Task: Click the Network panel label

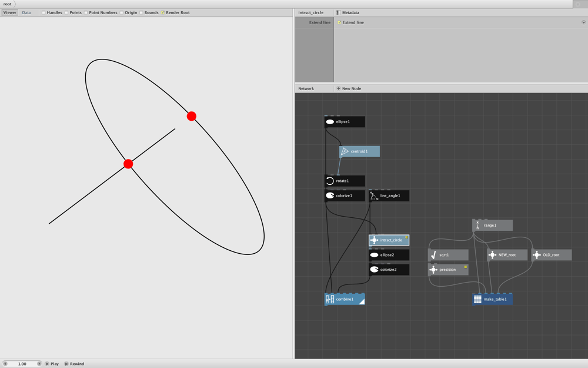Action: coord(306,89)
